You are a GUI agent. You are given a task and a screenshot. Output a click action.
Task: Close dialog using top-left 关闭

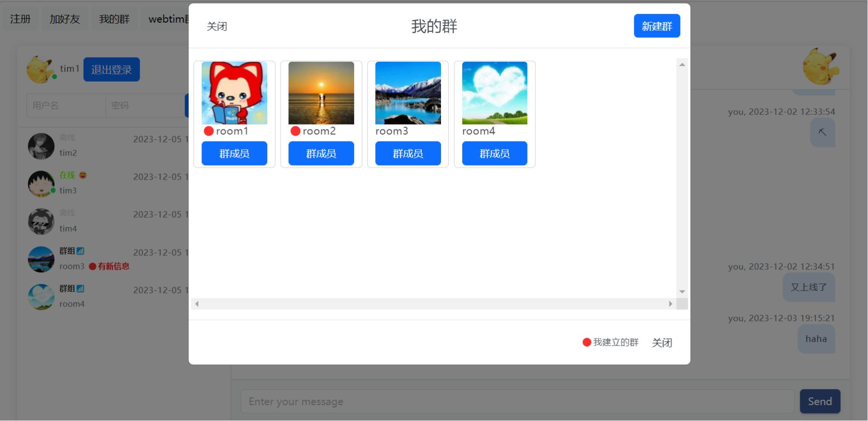tap(217, 27)
